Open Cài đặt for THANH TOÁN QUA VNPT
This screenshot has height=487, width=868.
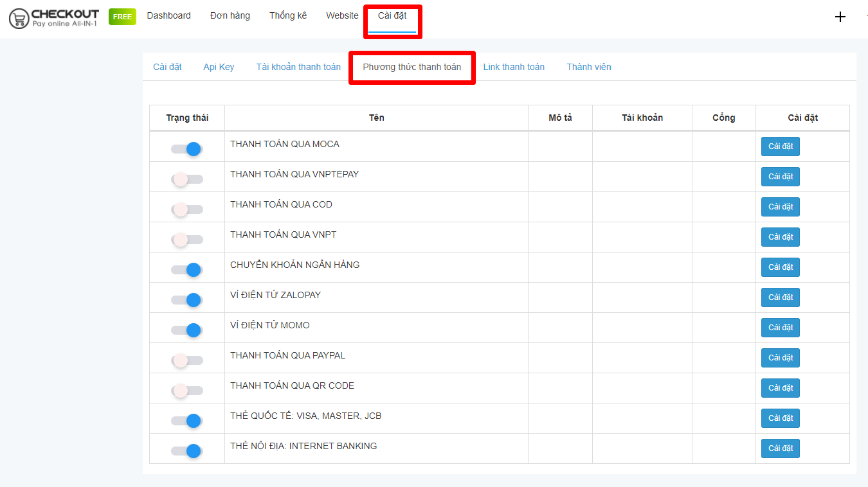click(781, 237)
